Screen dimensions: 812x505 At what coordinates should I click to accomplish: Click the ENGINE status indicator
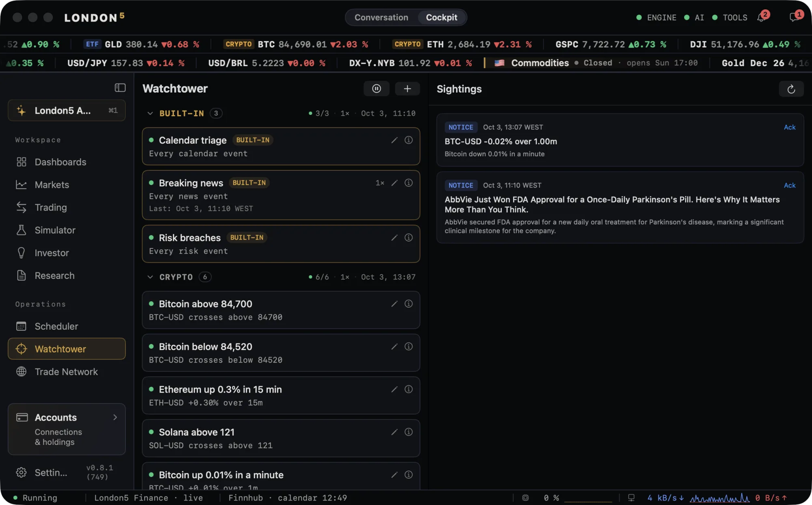(656, 17)
